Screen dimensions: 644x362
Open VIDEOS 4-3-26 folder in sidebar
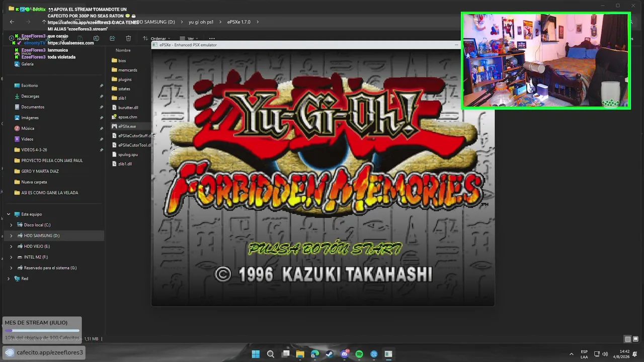click(34, 150)
